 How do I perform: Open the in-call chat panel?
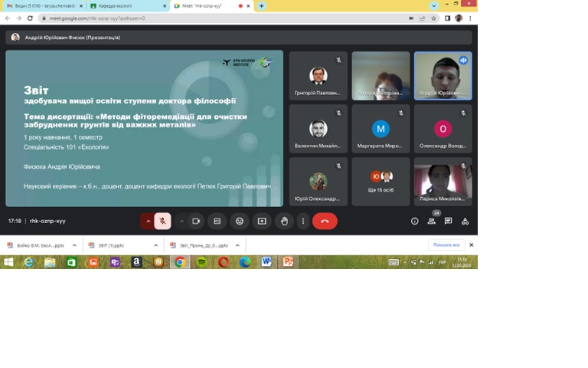point(449,221)
